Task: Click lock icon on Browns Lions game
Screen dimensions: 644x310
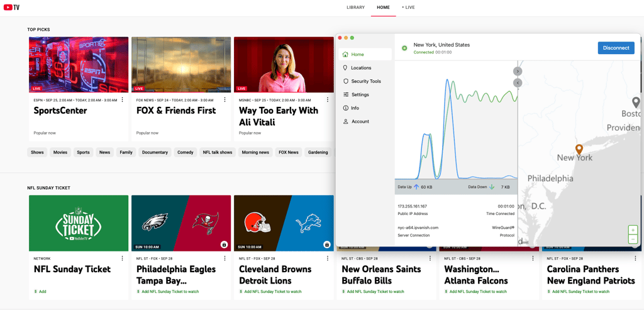Action: [x=327, y=245]
